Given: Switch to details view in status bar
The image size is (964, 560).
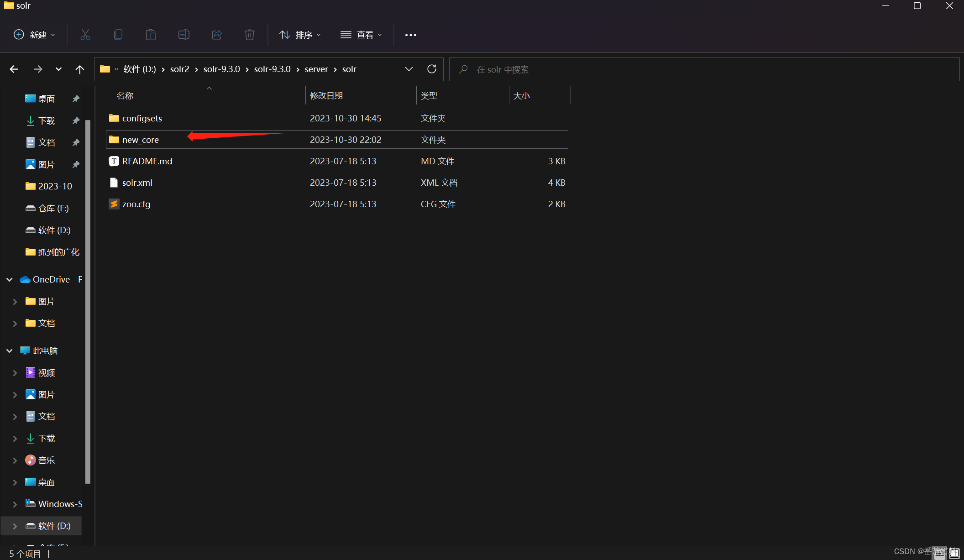Looking at the screenshot, I should pyautogui.click(x=940, y=553).
